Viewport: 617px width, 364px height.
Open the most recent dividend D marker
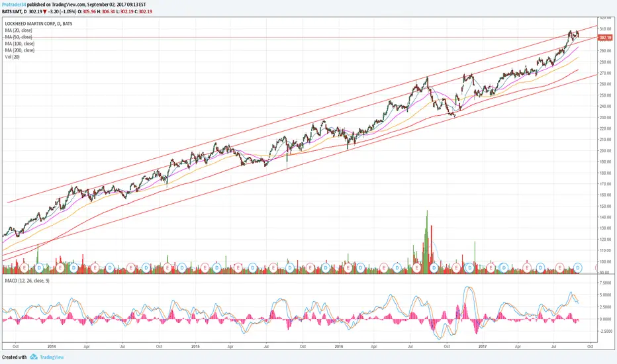pos(578,267)
